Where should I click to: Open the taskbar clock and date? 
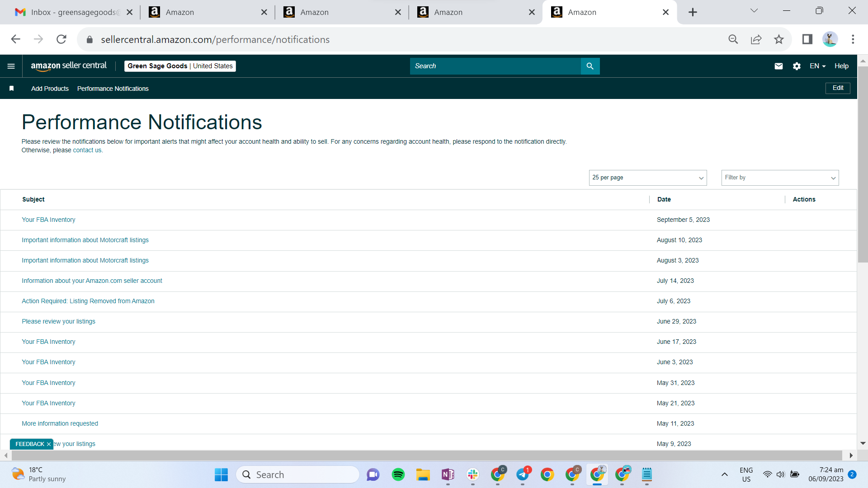[826, 474]
